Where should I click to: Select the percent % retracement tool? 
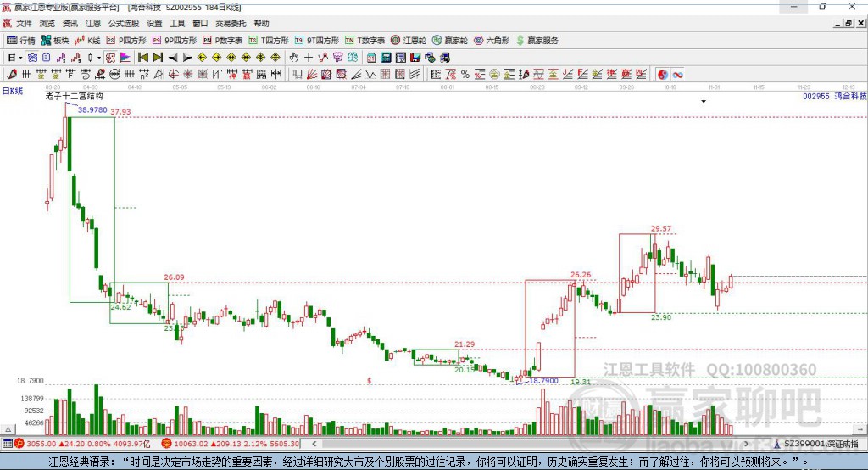(x=465, y=75)
